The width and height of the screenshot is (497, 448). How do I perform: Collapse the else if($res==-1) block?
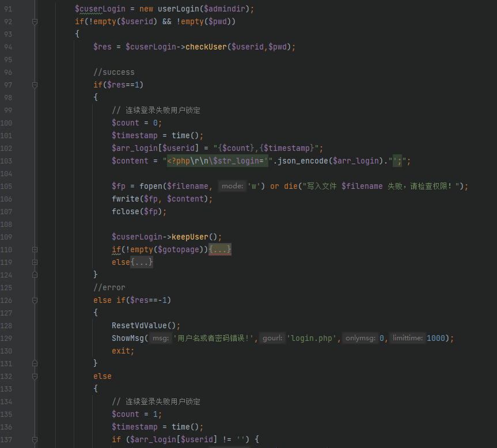point(34,300)
